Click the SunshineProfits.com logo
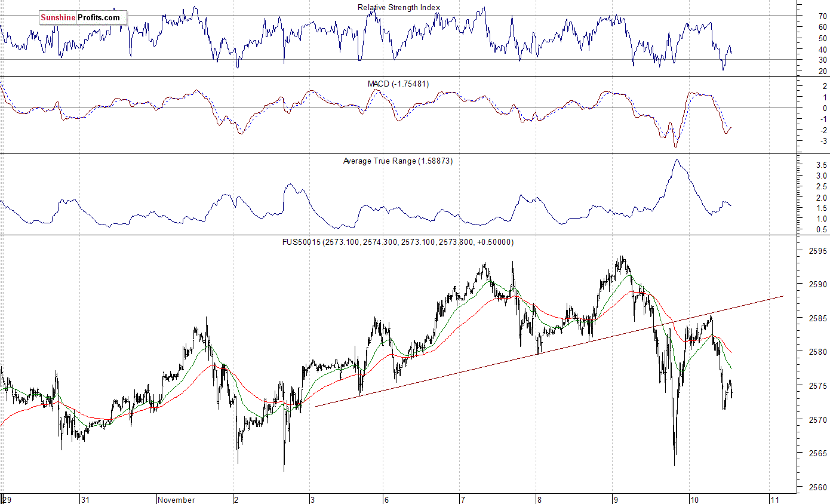 point(83,18)
